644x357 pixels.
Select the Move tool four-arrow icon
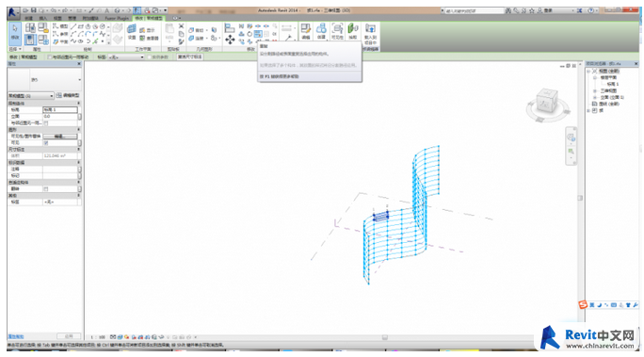(230, 40)
